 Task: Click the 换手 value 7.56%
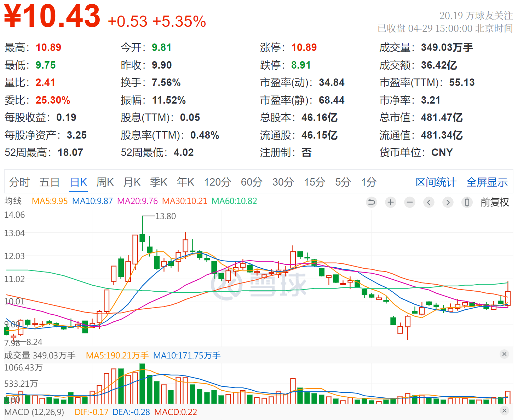(x=166, y=82)
